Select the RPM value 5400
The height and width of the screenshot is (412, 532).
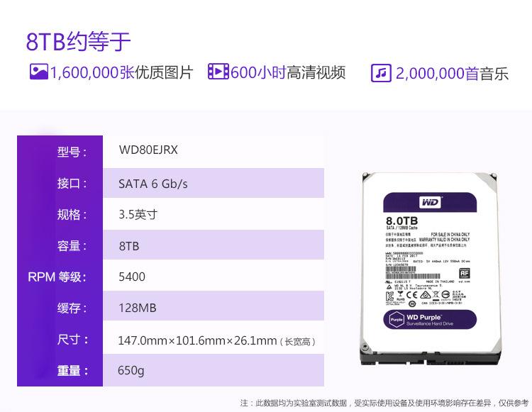(131, 277)
